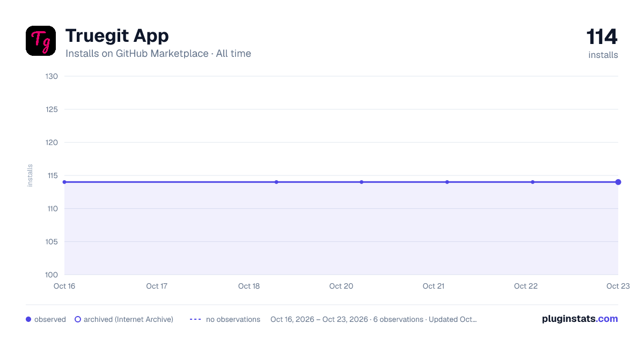The width and height of the screenshot is (644, 338).
Task: Click the 'Installs on GitHub Marketplace · All time' subtitle
Action: coord(158,54)
